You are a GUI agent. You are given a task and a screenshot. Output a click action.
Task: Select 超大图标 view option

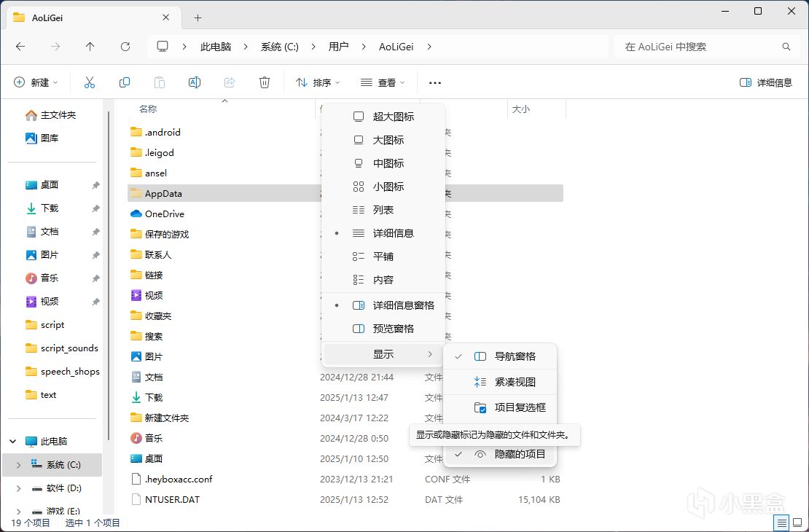(x=383, y=117)
